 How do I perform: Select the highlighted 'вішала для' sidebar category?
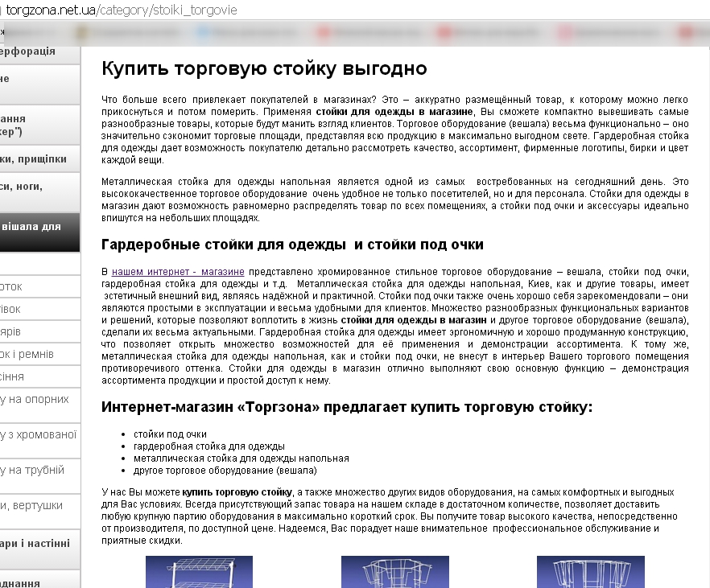pos(40,232)
